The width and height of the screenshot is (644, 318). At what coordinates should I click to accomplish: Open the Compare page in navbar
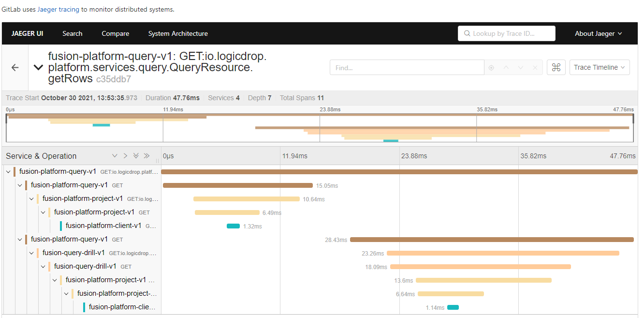115,33
